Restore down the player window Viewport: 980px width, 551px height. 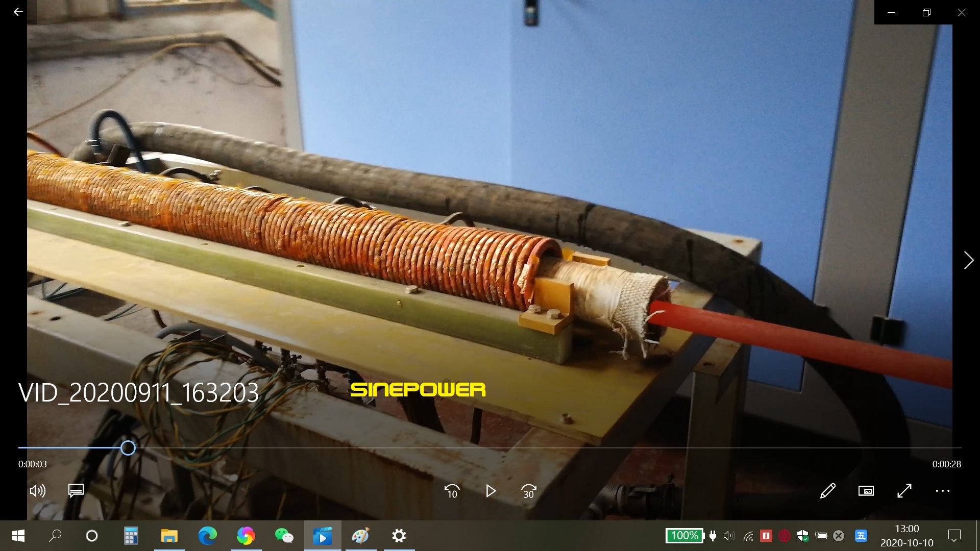click(926, 12)
